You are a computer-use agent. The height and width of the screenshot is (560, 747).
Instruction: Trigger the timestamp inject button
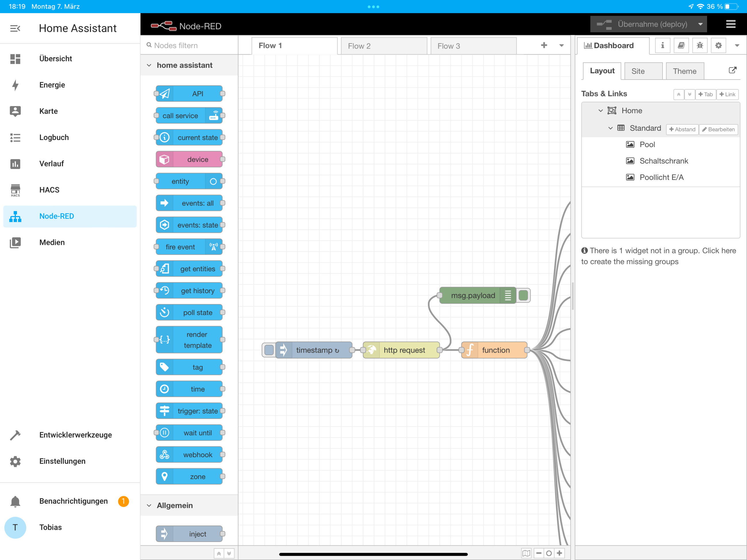[x=269, y=350]
